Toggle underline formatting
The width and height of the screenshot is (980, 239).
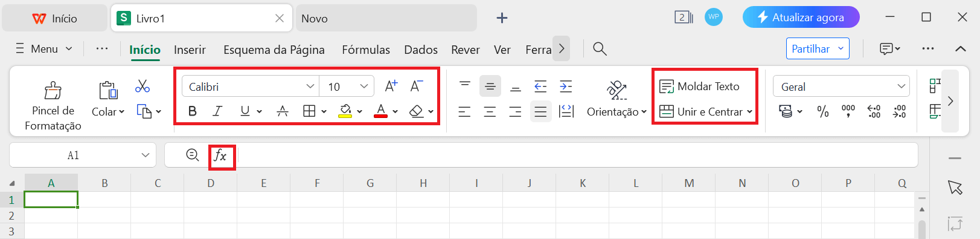245,111
